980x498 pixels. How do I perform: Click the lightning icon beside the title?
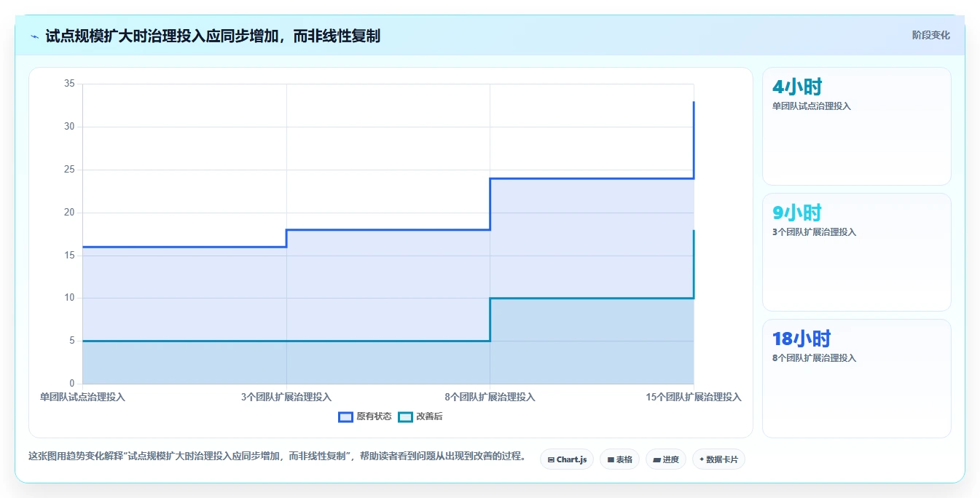(x=35, y=36)
